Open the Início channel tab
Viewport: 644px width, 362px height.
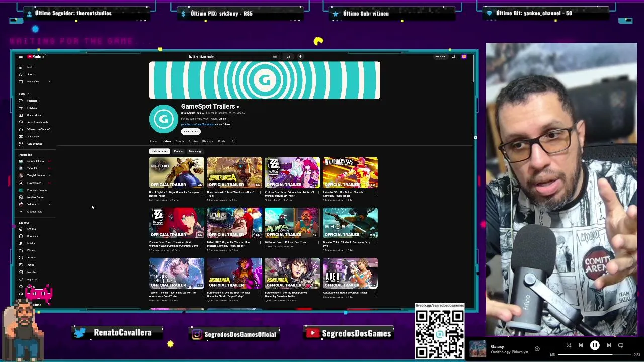coord(153,141)
